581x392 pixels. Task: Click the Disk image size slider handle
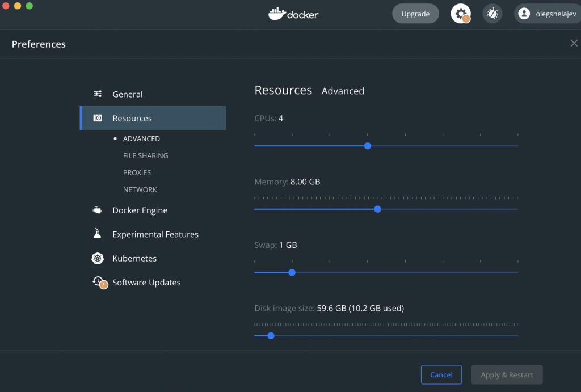(x=271, y=336)
